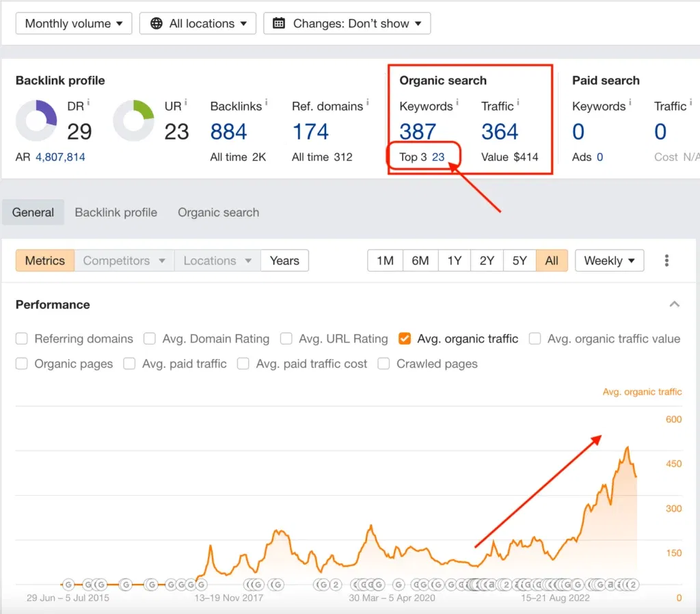The height and width of the screenshot is (614, 700).
Task: Open the Weekly interval dropdown
Action: coord(609,261)
